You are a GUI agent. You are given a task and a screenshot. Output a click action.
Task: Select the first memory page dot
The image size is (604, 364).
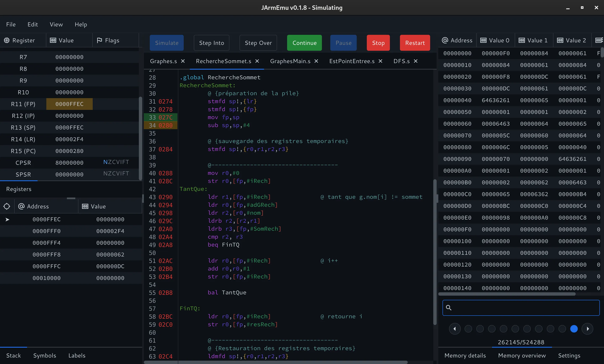coord(468,329)
